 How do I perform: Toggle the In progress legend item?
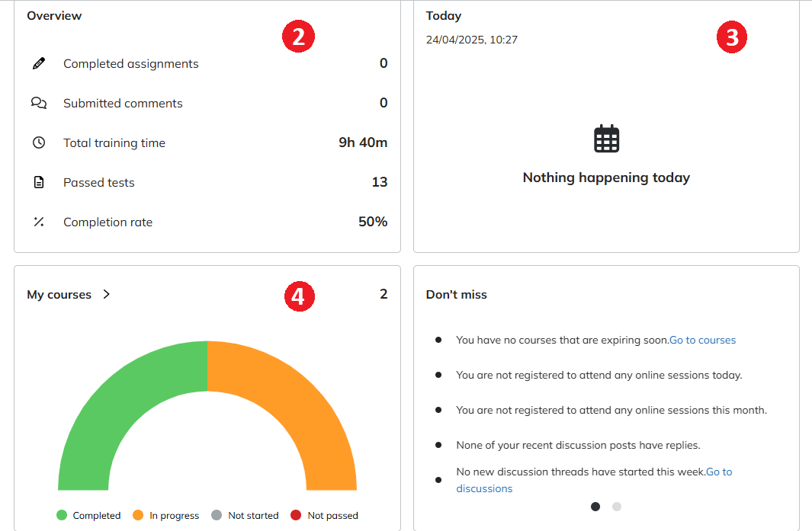coord(165,516)
